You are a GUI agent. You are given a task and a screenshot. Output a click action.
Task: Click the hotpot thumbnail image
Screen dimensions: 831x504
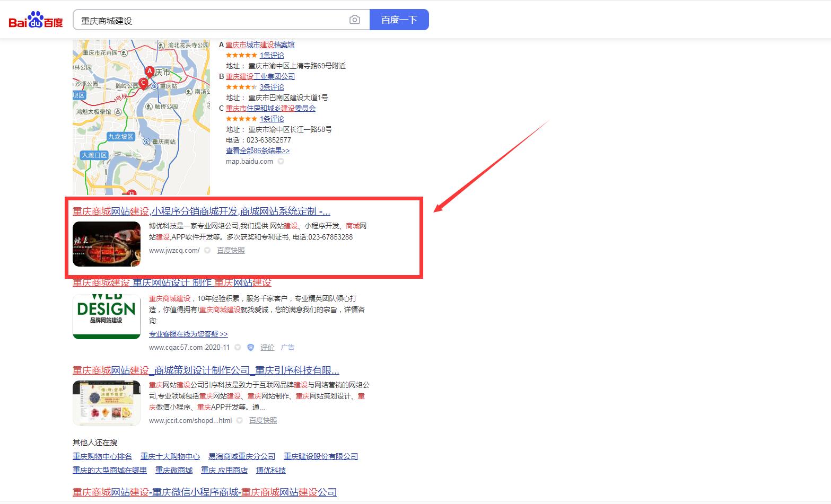click(107, 244)
